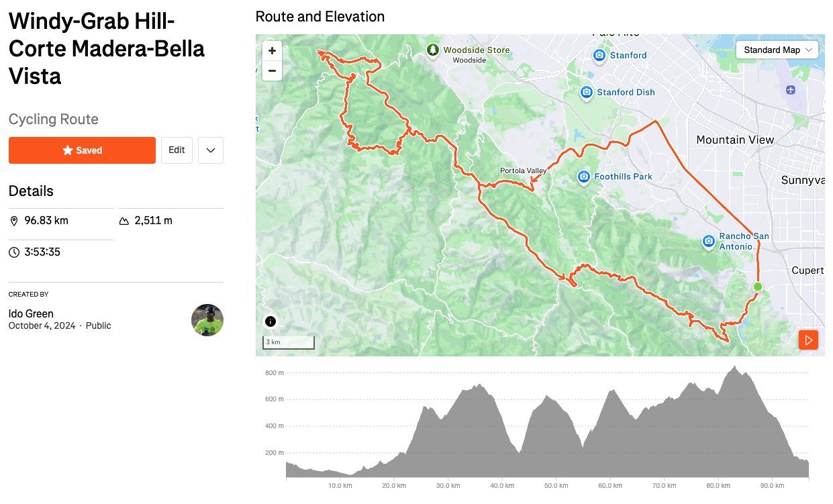Play the route flyover animation
Screen dimensions: 833x504
coord(808,340)
